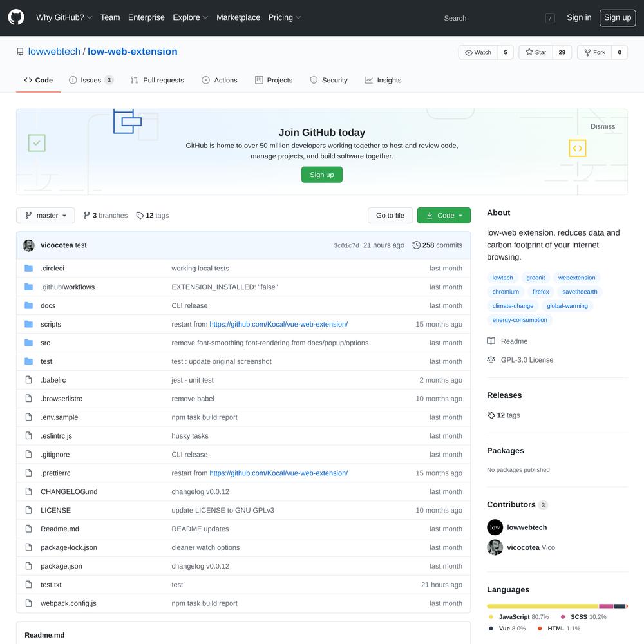Click Sign in link in header
644x644 pixels.
(x=579, y=17)
